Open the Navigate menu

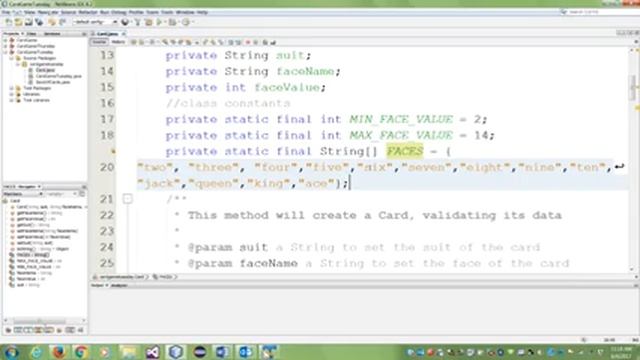point(48,12)
